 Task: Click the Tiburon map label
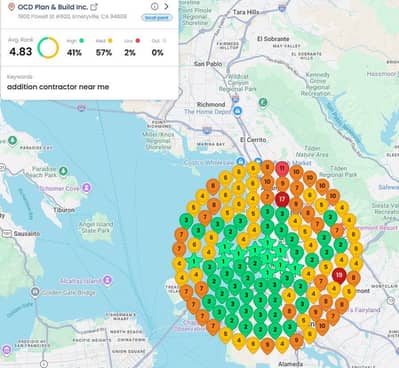click(64, 210)
